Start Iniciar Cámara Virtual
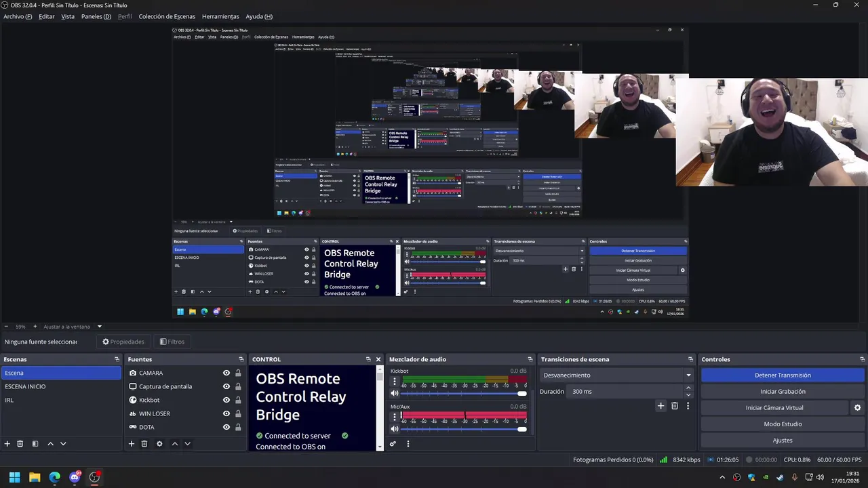 (x=774, y=407)
